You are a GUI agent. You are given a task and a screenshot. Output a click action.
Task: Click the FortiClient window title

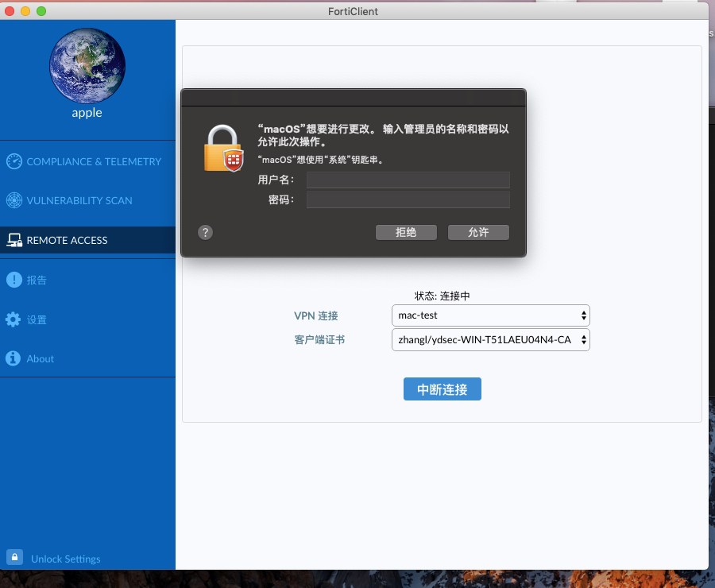(353, 11)
